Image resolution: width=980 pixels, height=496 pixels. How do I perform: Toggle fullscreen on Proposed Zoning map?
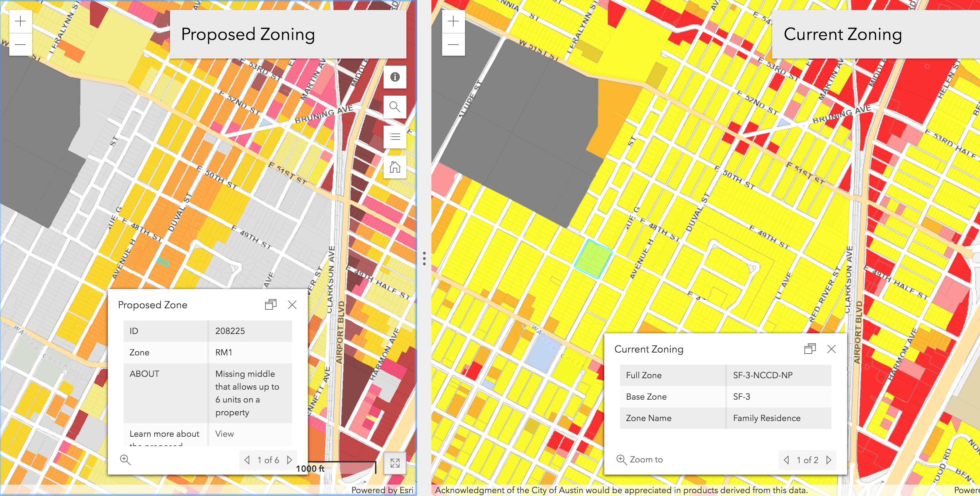(395, 462)
